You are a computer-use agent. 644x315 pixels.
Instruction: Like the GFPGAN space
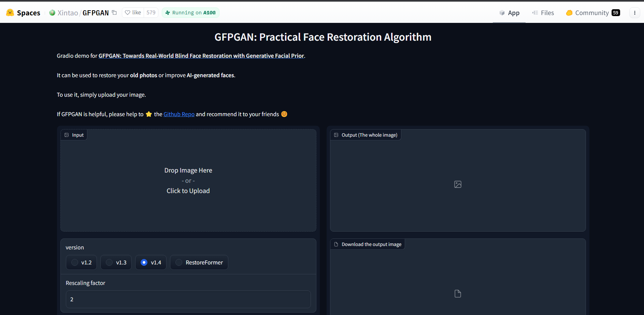(133, 13)
